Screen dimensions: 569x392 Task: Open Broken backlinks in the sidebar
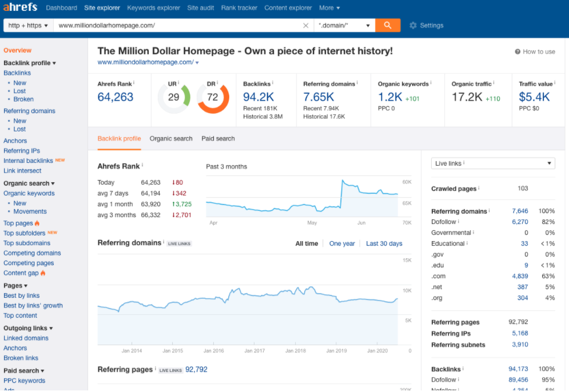(23, 99)
